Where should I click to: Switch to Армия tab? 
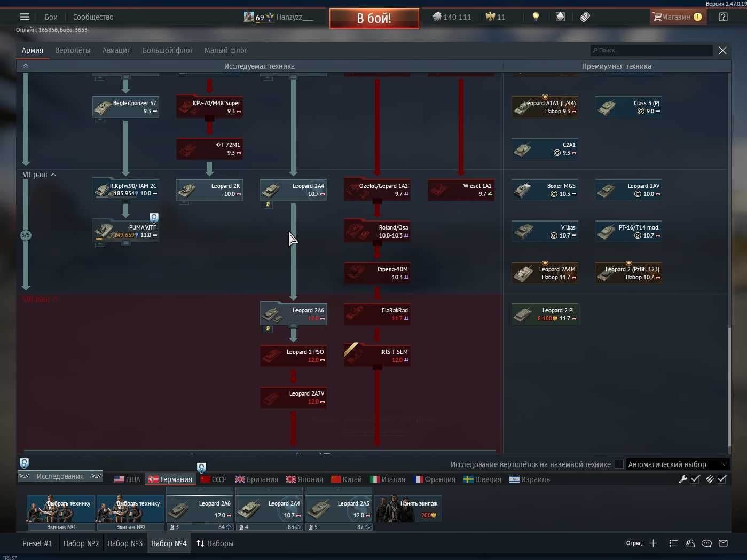[33, 50]
